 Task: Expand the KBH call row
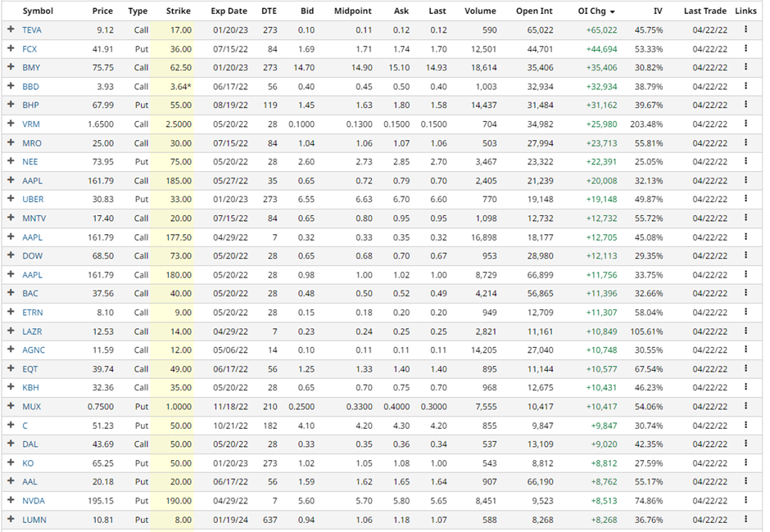pyautogui.click(x=11, y=387)
